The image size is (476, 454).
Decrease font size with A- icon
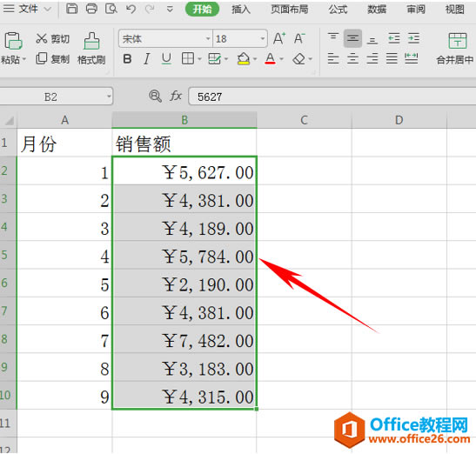pos(299,38)
